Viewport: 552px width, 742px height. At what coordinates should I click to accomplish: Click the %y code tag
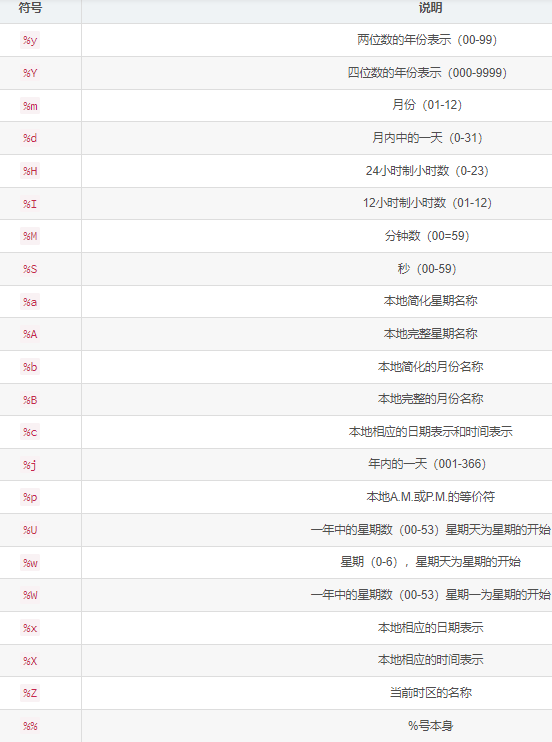pos(30,40)
